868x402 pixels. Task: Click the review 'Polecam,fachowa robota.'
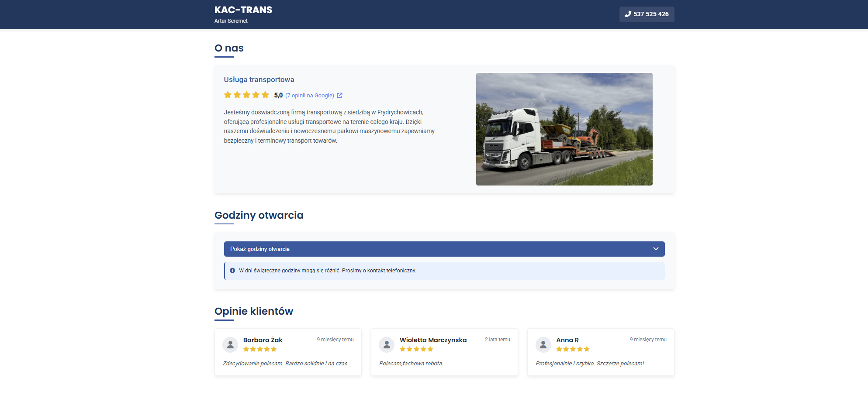pos(411,364)
